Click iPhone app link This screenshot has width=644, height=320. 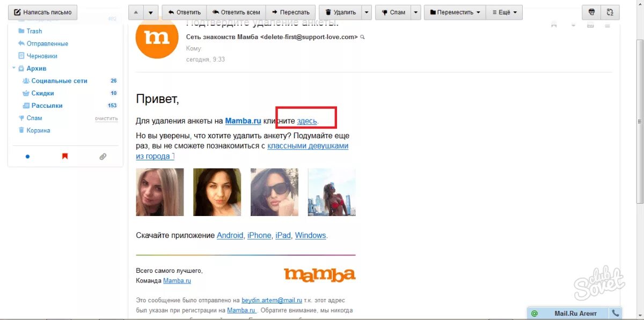[x=259, y=235]
